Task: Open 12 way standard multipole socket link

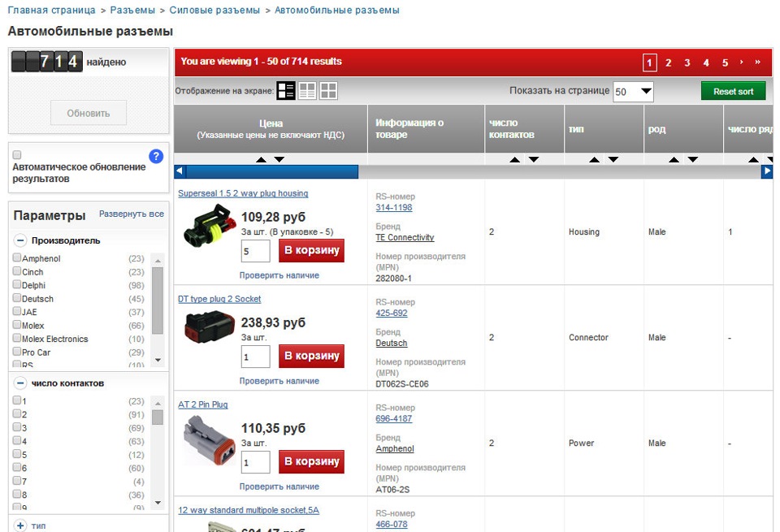Action: 249,510
